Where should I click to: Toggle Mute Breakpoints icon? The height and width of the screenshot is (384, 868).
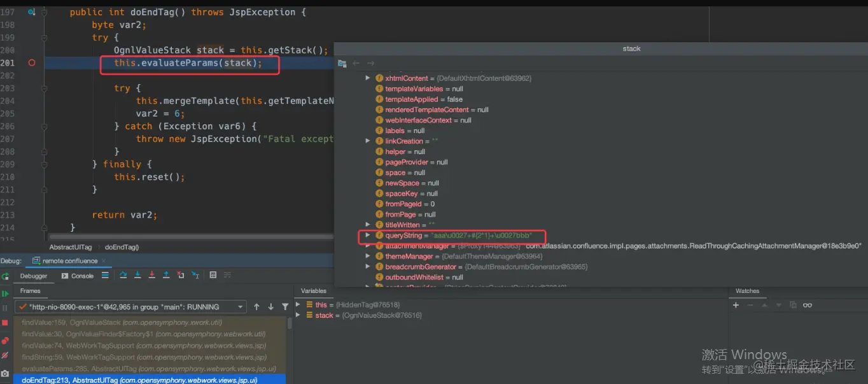[x=5, y=355]
